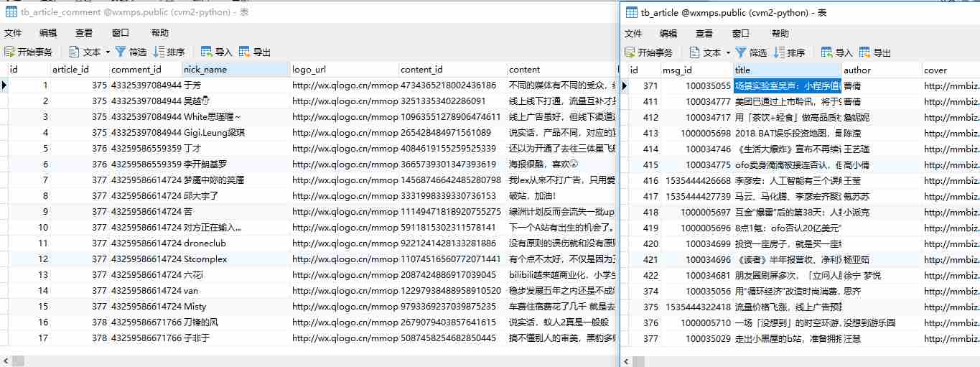
Task: Open 窗口 menu in tb_article_comment window
Action: [121, 33]
